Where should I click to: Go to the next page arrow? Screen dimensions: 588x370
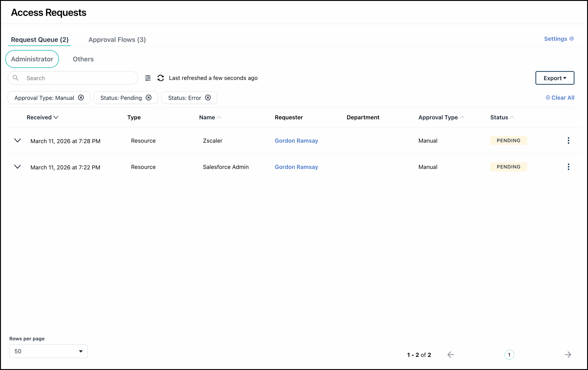coord(568,355)
